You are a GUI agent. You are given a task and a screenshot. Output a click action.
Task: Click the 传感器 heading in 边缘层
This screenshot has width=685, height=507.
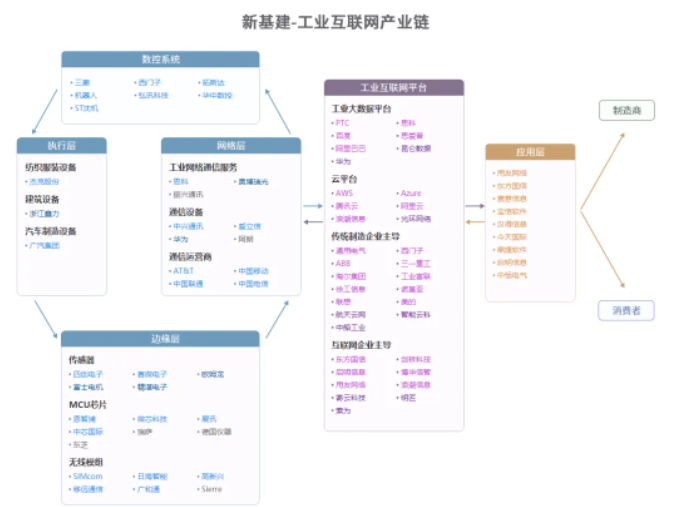(82, 360)
